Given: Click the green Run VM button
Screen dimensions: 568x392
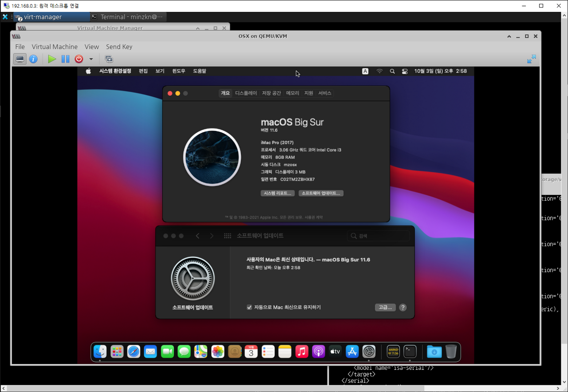Looking at the screenshot, I should coord(52,59).
